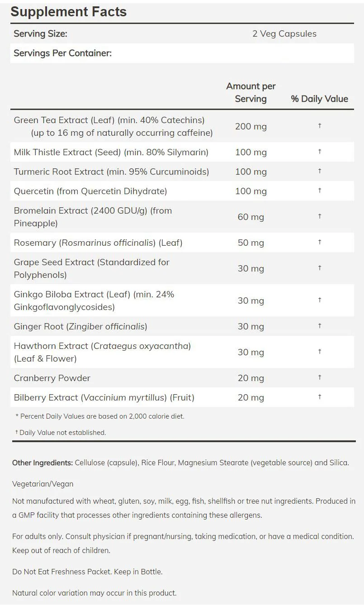Select the Servings Per Container row
364x606 pixels.
coord(182,53)
